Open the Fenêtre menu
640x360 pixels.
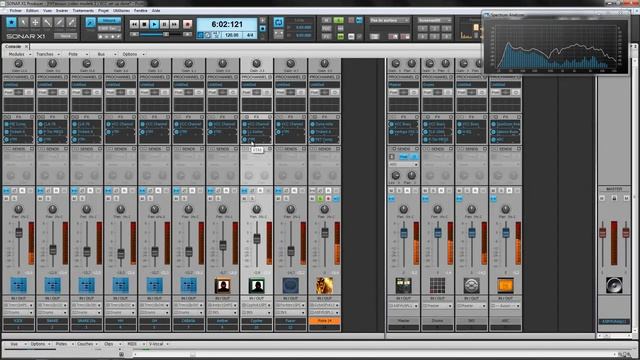pyautogui.click(x=140, y=11)
